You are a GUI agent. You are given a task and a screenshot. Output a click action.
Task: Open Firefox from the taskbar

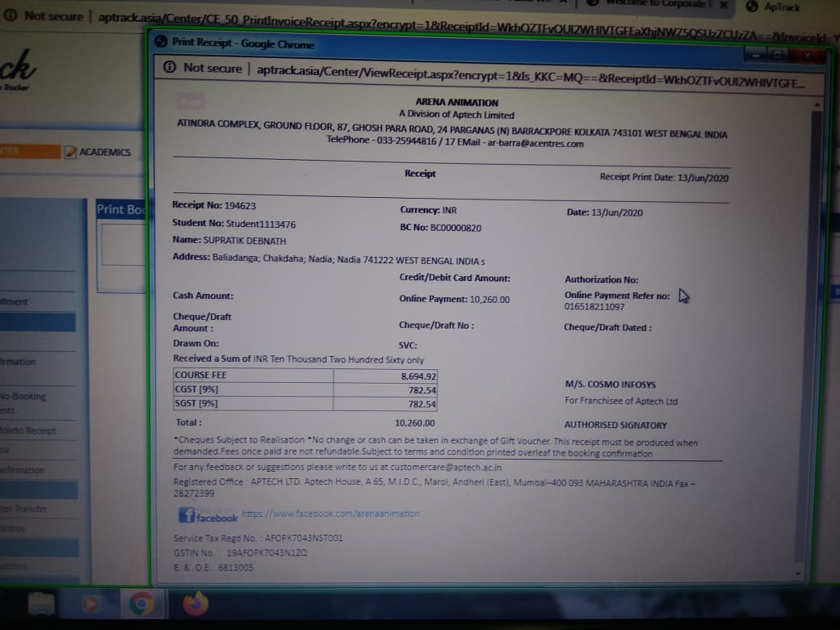pyautogui.click(x=195, y=604)
